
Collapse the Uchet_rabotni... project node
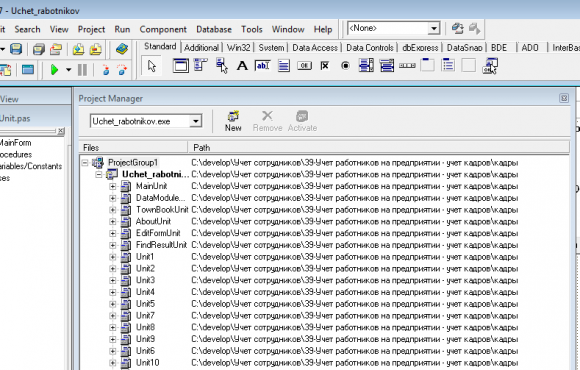click(x=98, y=174)
